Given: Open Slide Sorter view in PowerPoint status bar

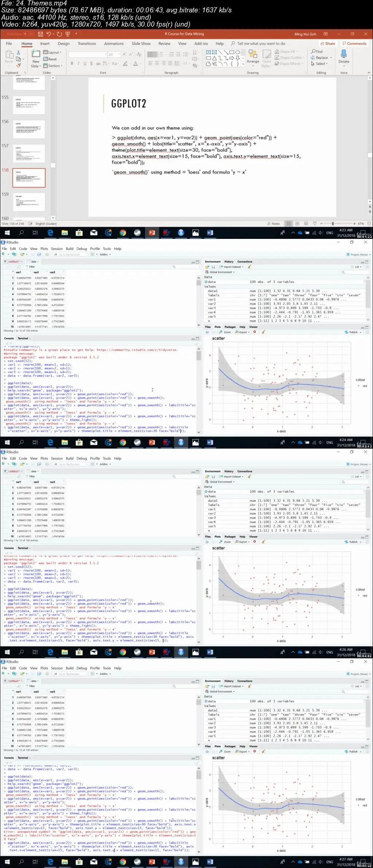Looking at the screenshot, I should pos(297,224).
